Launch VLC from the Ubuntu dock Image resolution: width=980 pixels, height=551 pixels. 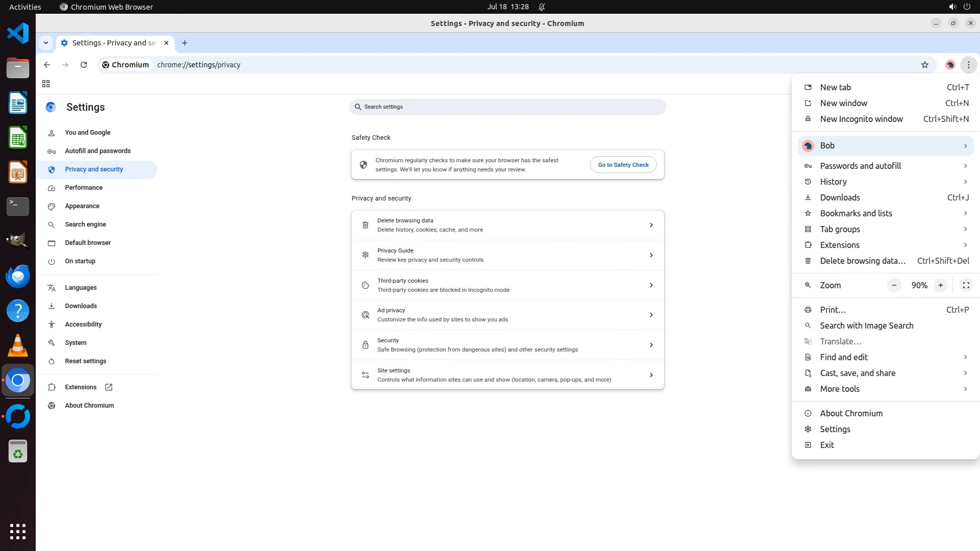click(x=18, y=346)
